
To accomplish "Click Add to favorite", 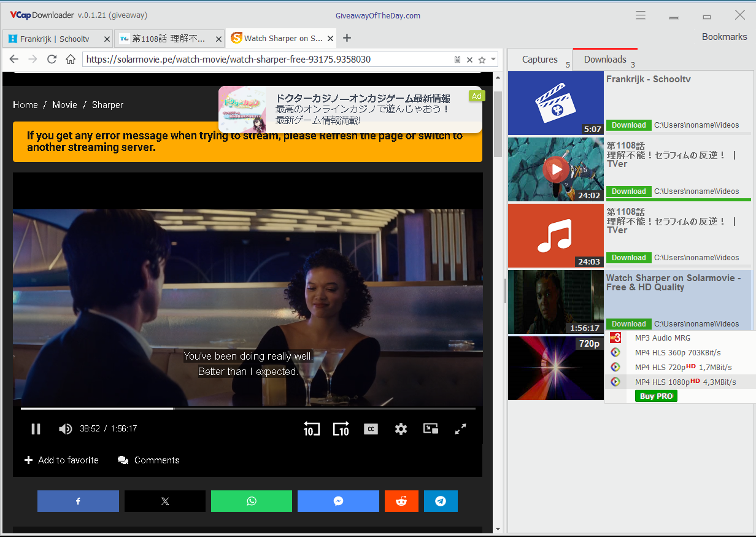I will pos(61,460).
